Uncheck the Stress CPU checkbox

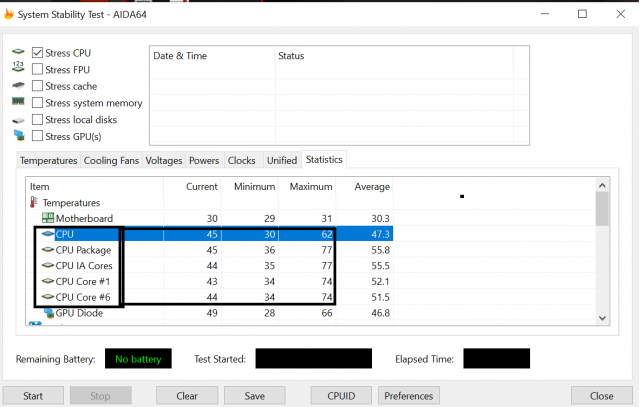click(x=37, y=53)
